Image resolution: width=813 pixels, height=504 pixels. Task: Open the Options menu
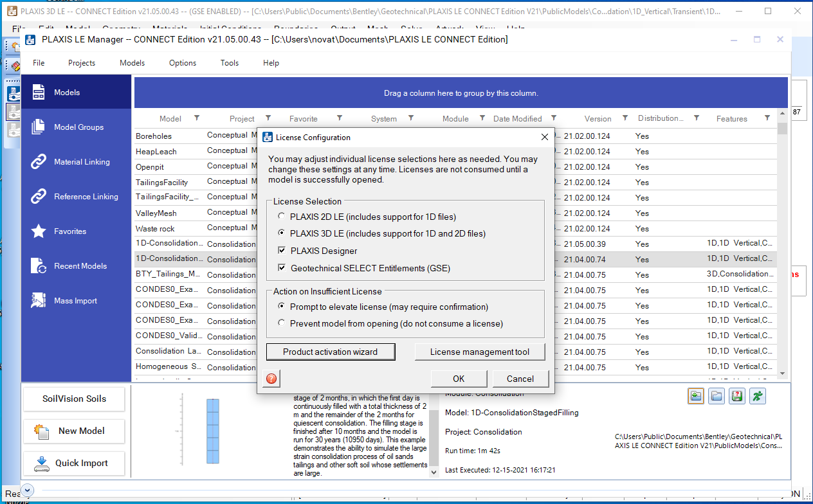coord(183,63)
